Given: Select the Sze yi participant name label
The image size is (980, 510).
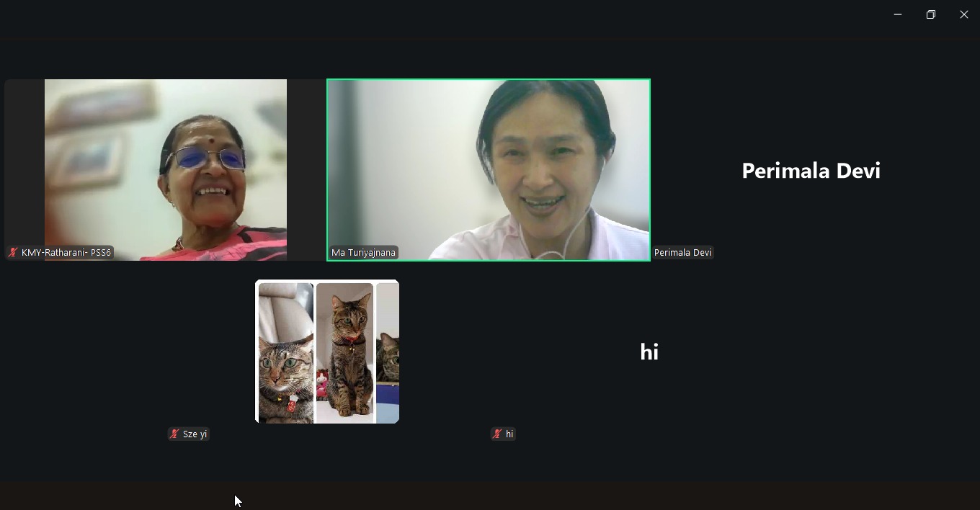Looking at the screenshot, I should click(195, 434).
